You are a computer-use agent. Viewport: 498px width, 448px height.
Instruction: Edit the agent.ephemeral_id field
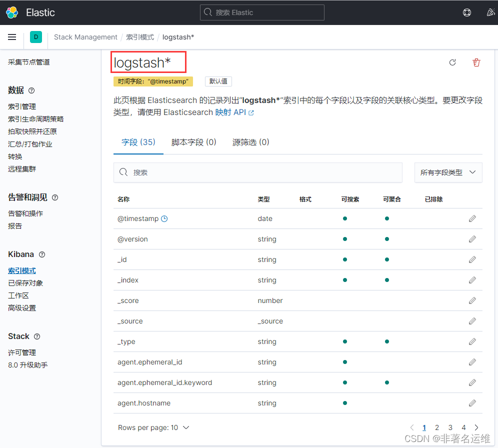(472, 362)
